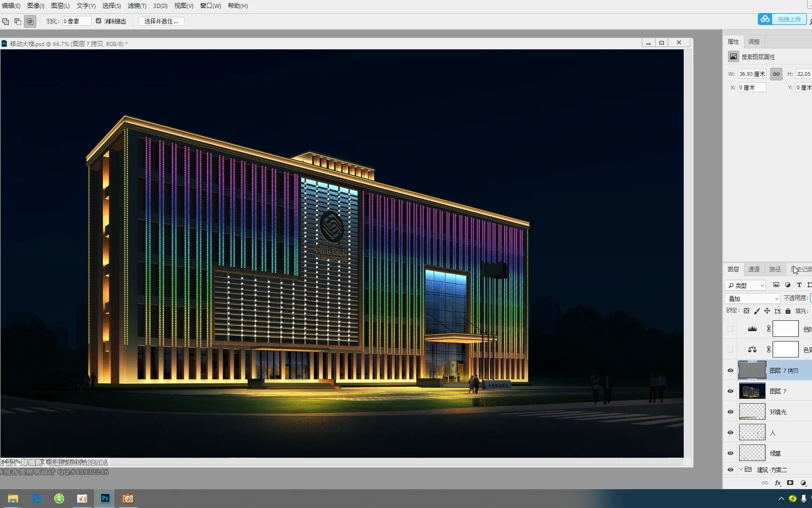
Task: Click the height H value field
Action: (x=804, y=74)
